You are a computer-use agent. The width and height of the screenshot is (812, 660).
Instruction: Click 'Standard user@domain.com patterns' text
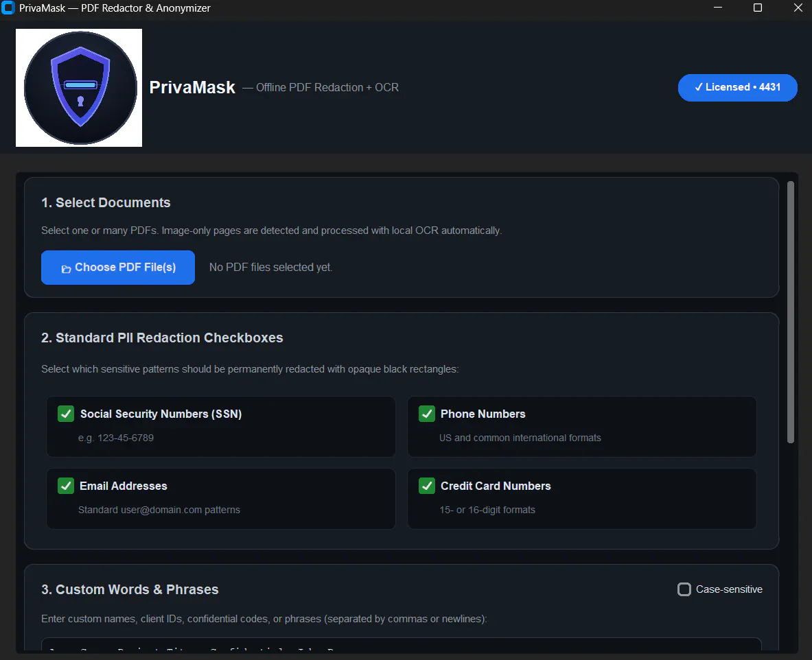point(159,509)
